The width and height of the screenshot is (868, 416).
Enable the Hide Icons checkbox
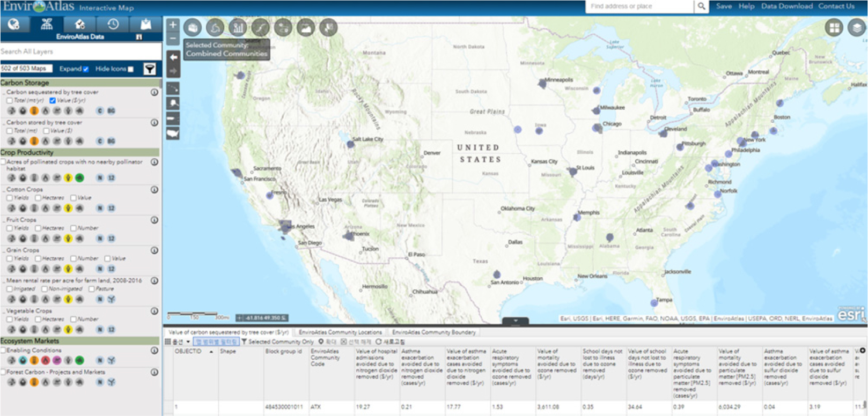point(130,69)
